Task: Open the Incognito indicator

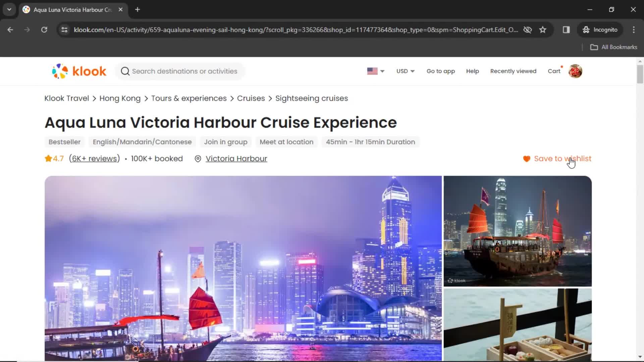Action: pyautogui.click(x=600, y=30)
